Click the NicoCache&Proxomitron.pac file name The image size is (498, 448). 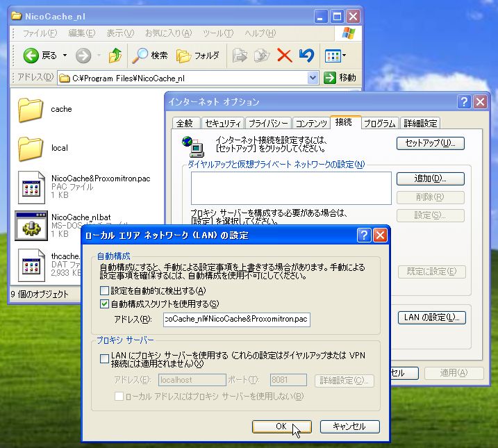tap(101, 179)
